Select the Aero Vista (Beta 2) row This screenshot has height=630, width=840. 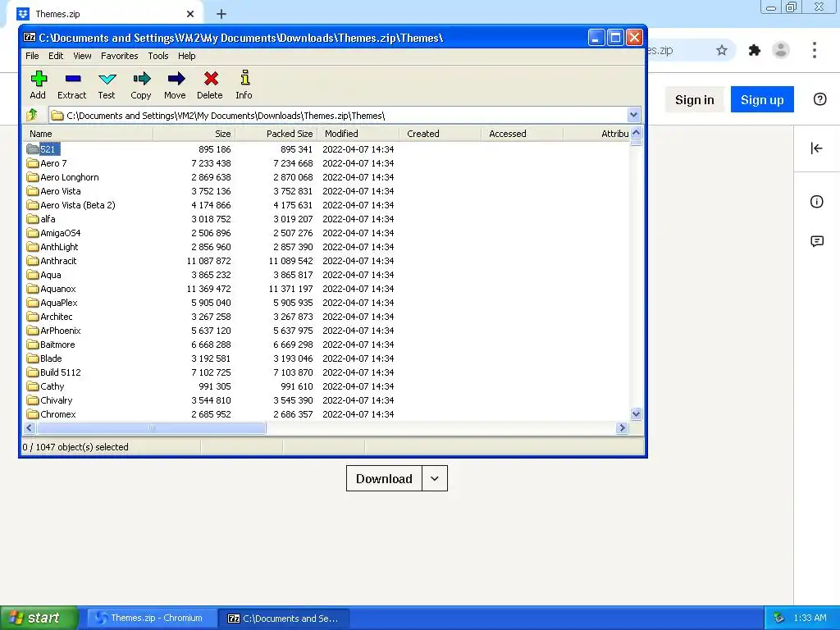[x=326, y=204]
